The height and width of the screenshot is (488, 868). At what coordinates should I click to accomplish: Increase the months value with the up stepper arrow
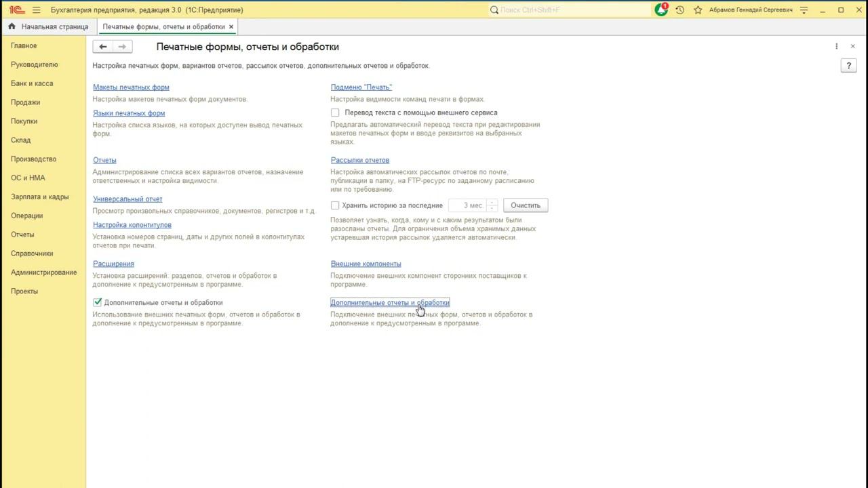click(x=492, y=202)
